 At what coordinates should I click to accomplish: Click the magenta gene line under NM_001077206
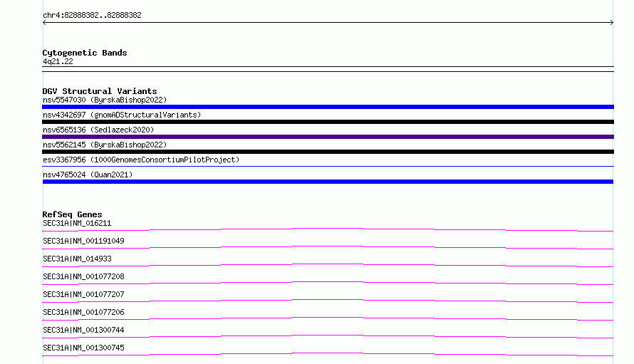(328, 318)
